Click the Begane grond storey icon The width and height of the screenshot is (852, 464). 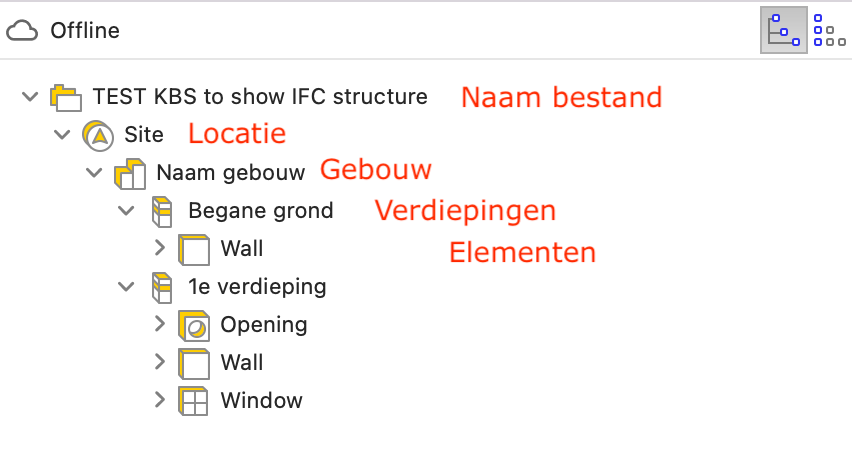point(162,211)
